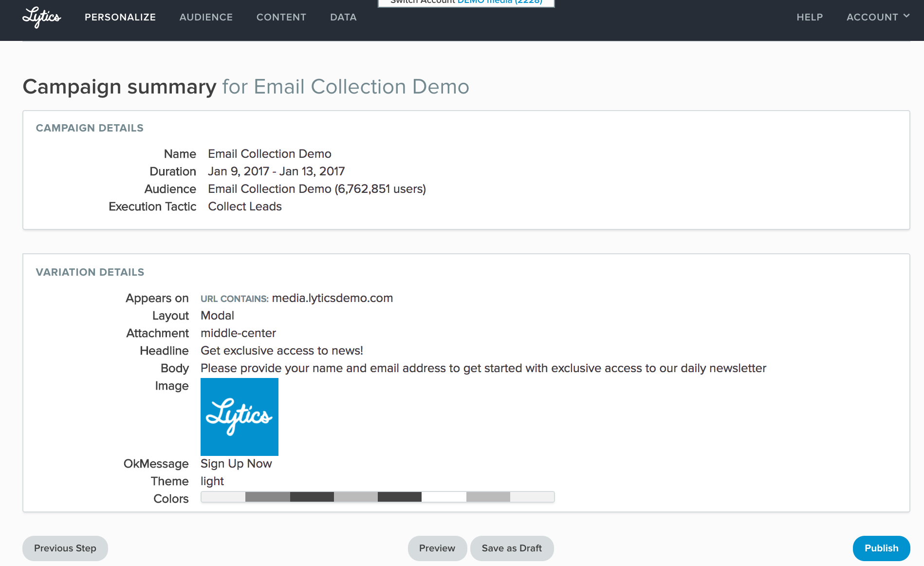Image resolution: width=924 pixels, height=566 pixels.
Task: Go to the Audience menu
Action: 206,17
